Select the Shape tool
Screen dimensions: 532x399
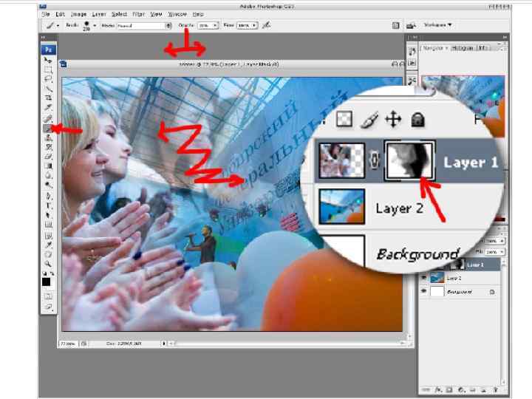(x=48, y=225)
